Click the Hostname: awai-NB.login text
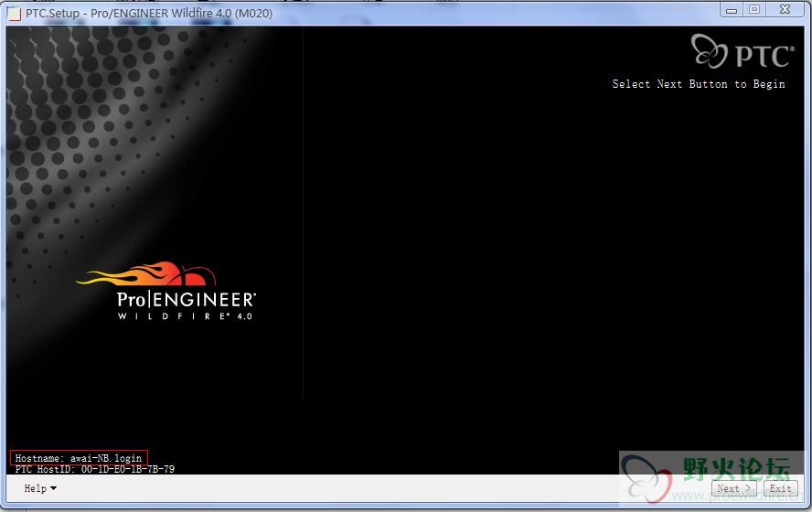 (x=79, y=458)
